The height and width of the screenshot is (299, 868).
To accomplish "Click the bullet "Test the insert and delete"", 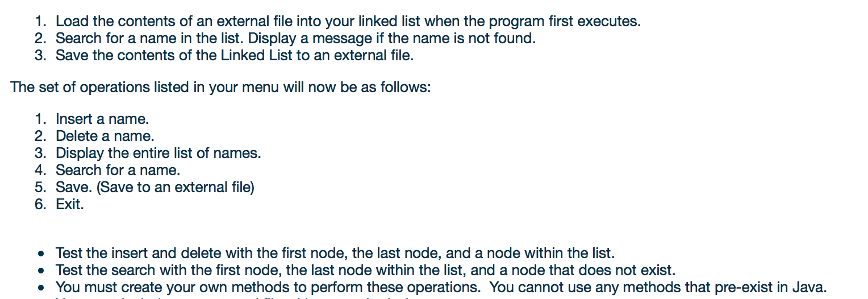I will tap(335, 253).
